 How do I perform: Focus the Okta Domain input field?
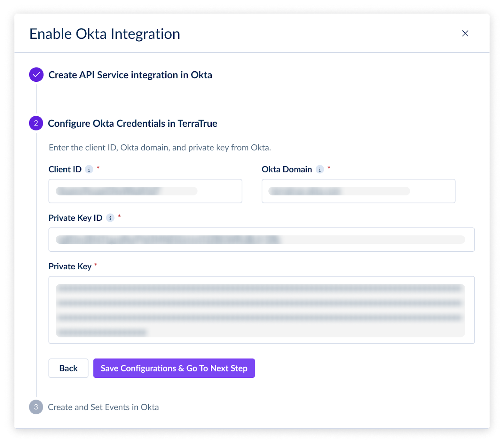tap(358, 191)
